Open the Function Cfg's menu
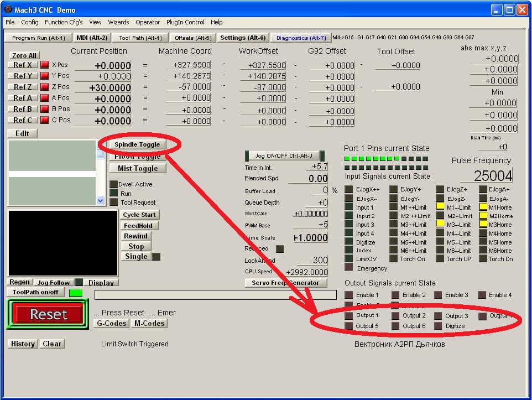Image resolution: width=532 pixels, height=400 pixels. tap(64, 22)
